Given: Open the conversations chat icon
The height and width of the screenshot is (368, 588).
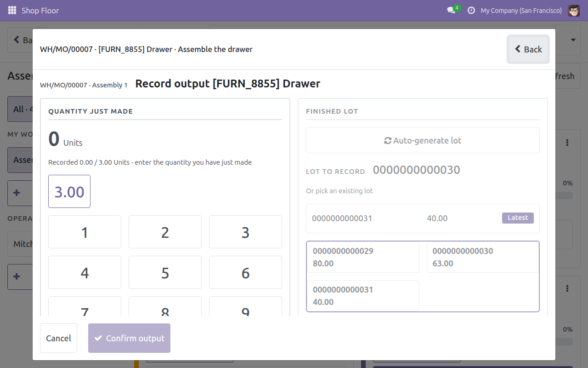Looking at the screenshot, I should pos(451,10).
